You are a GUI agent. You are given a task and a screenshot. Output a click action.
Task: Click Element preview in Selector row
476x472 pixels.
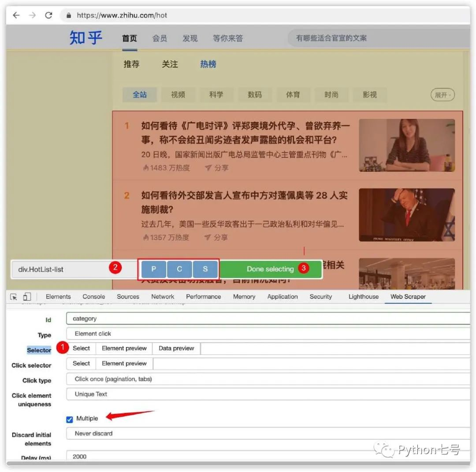[124, 348]
